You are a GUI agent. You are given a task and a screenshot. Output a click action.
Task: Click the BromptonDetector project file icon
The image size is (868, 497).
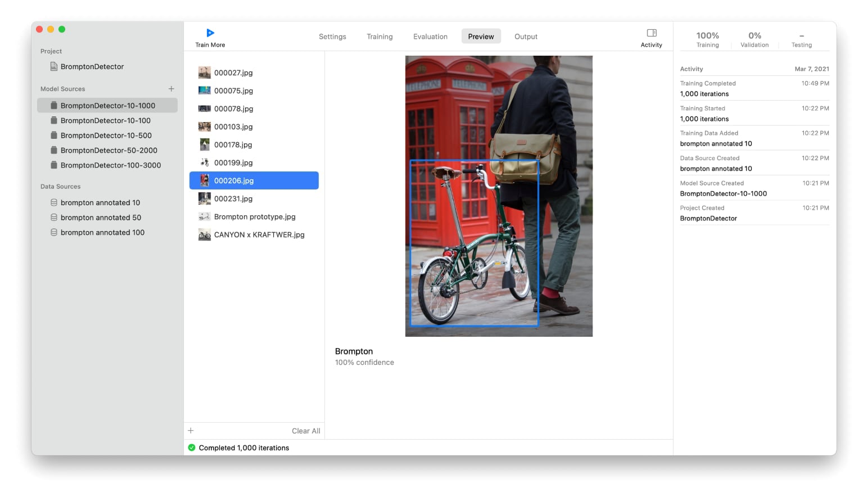(x=54, y=66)
